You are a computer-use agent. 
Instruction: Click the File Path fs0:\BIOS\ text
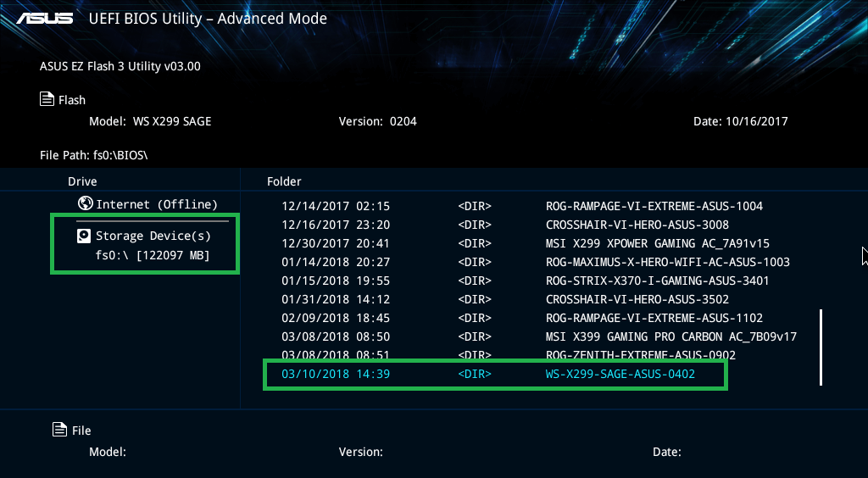94,155
